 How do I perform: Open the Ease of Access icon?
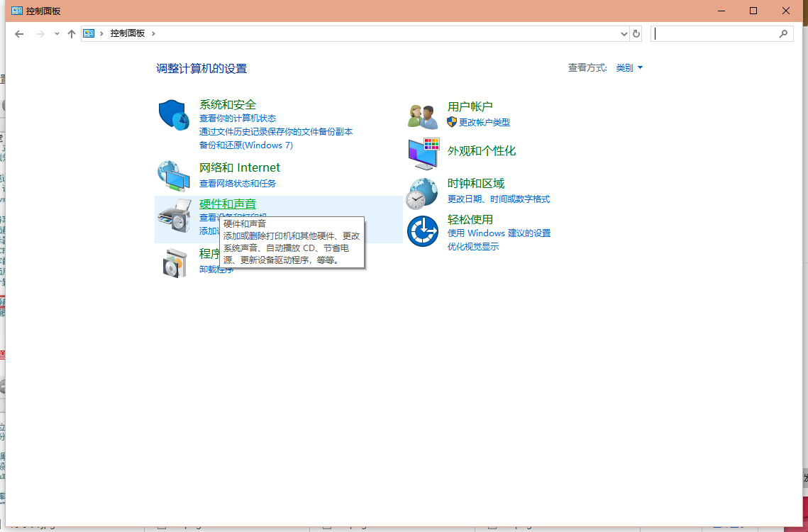pyautogui.click(x=422, y=231)
